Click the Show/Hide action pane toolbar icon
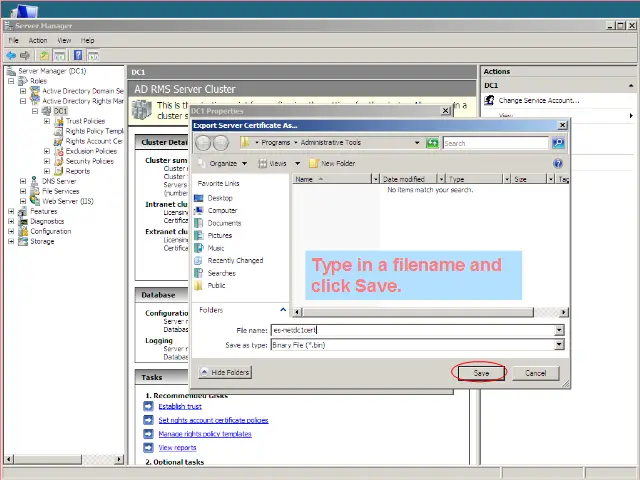Viewport: 640px width, 480px height. pos(93,55)
